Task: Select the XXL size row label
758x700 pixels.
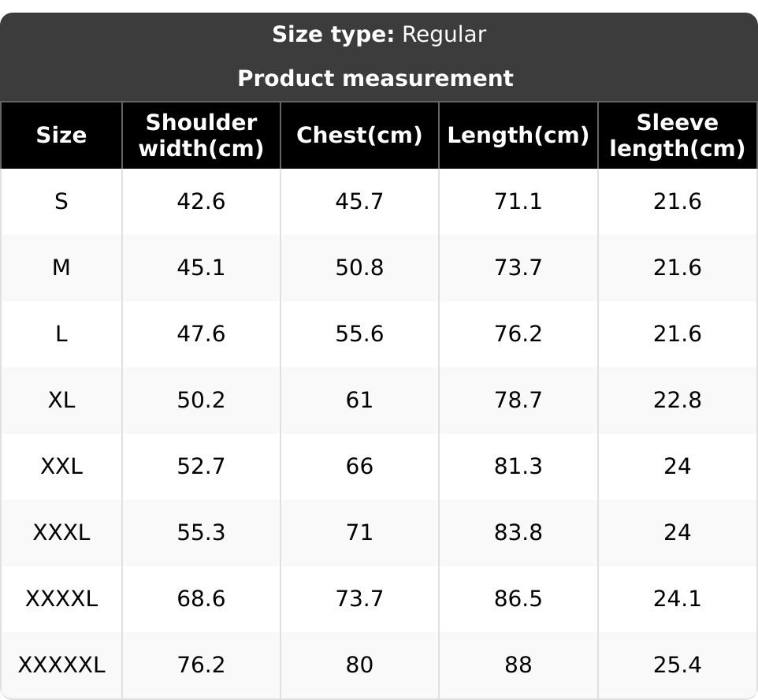Action: coord(61,467)
